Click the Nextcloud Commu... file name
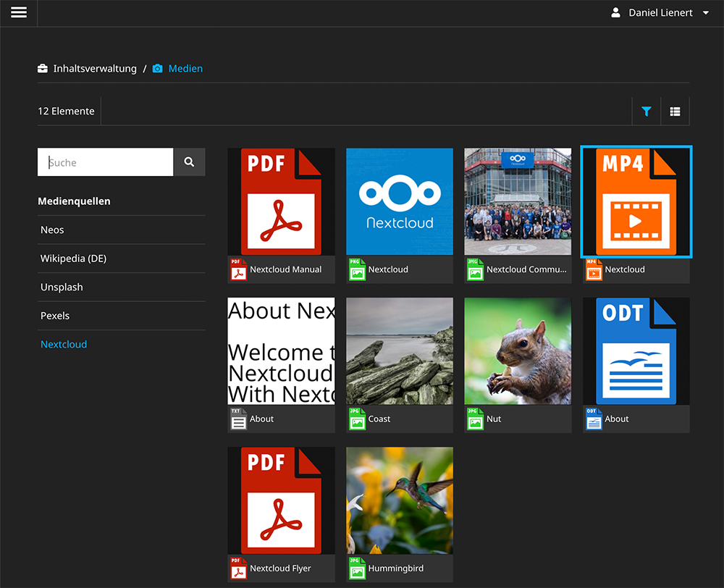This screenshot has width=724, height=588. [526, 269]
